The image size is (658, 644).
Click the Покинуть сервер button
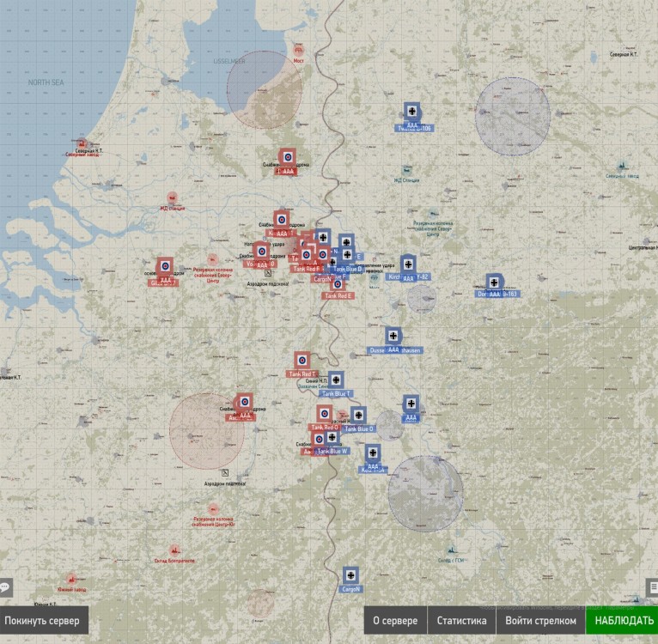[42, 620]
